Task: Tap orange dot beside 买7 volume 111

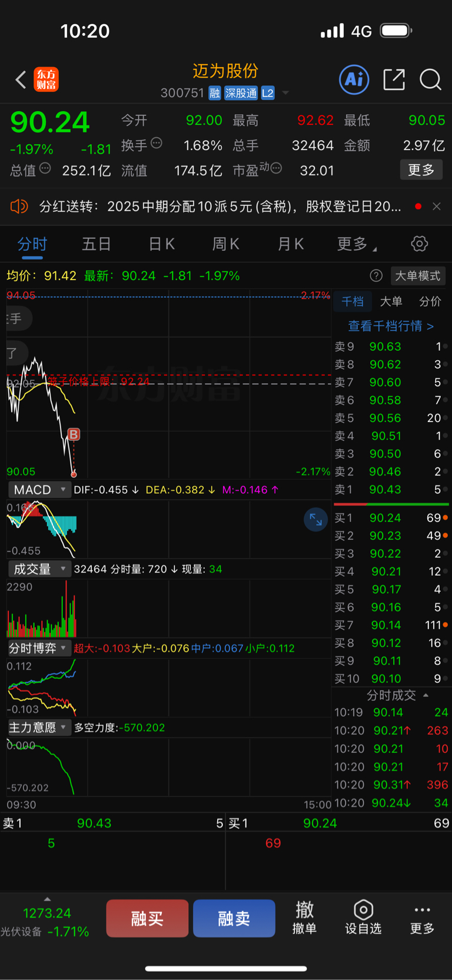Action: tap(446, 624)
